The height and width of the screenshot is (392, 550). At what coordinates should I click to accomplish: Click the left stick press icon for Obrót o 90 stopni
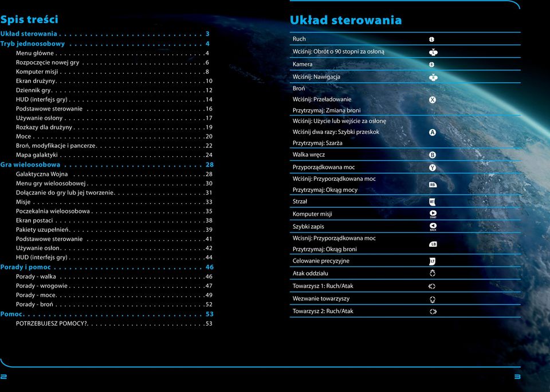[433, 52]
